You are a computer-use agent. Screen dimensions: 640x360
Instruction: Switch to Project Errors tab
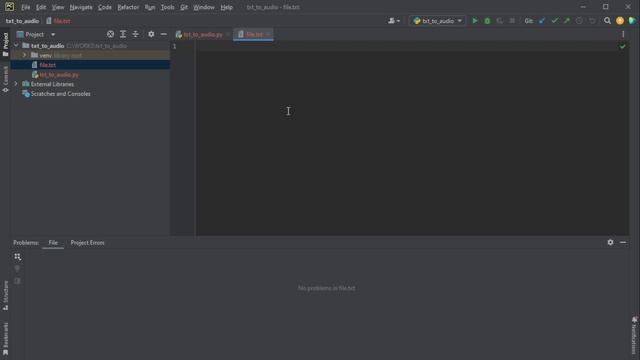[87, 242]
